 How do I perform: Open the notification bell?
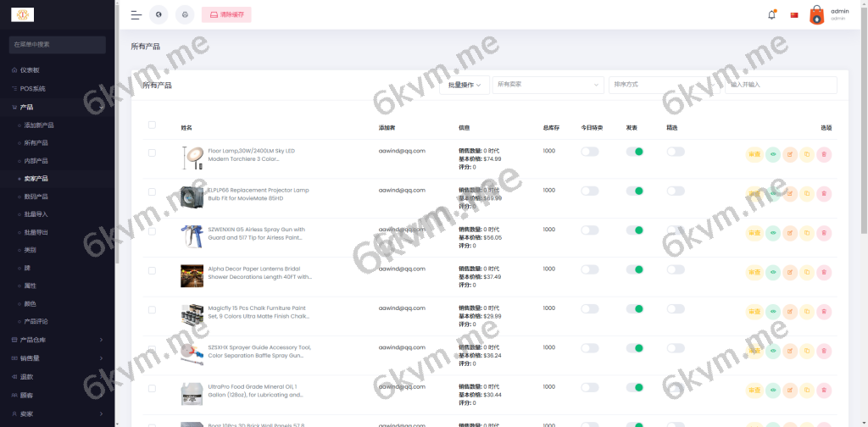(x=771, y=14)
